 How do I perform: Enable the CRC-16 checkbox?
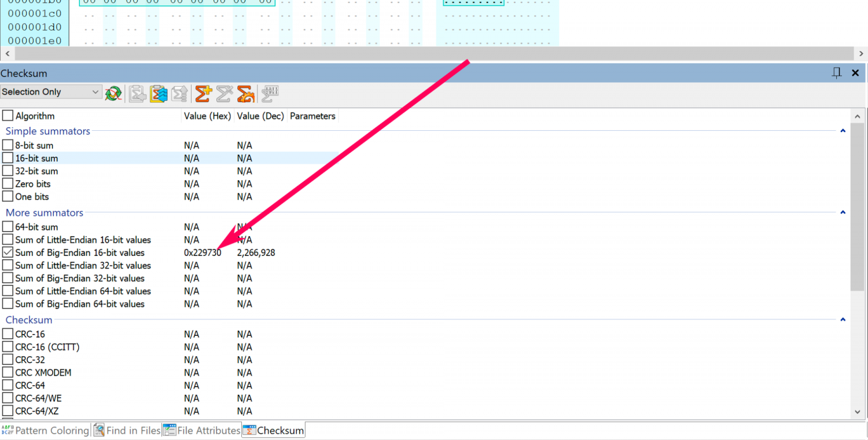[x=8, y=334]
